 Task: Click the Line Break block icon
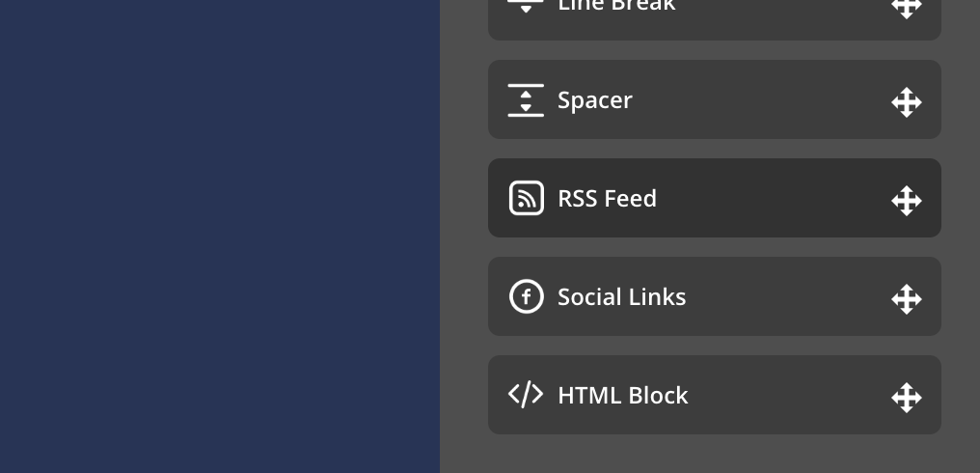[x=526, y=6]
